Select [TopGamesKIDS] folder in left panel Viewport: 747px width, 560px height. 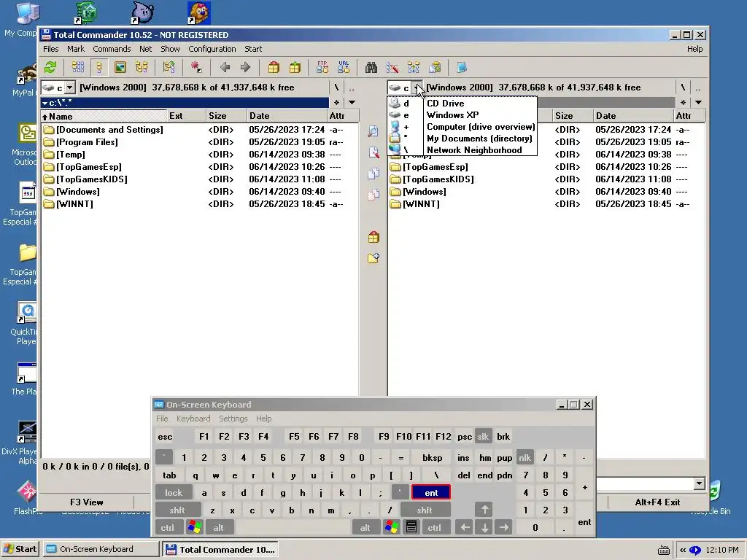(x=91, y=179)
